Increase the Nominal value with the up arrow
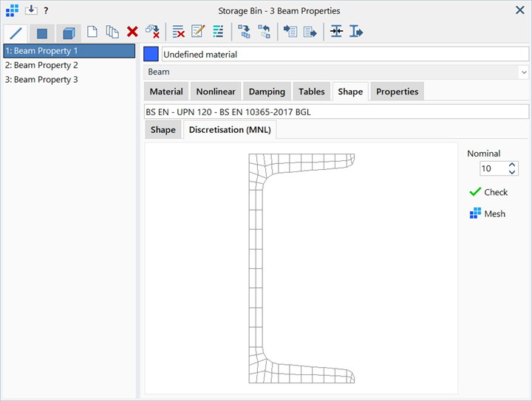Viewport: 532px width, 401px height. pos(512,165)
